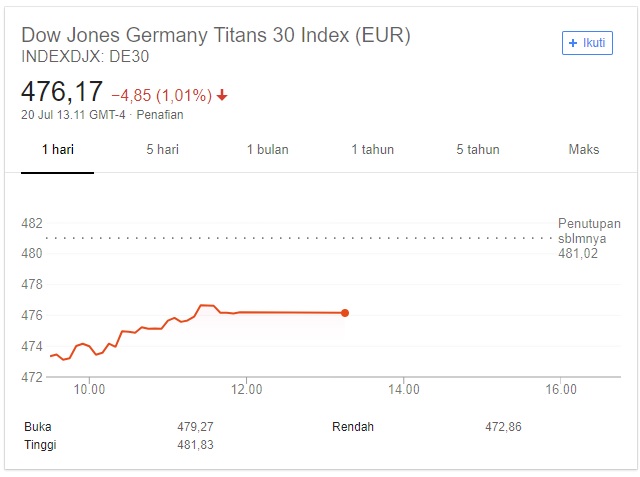Click the red down arrow icon

coord(222,96)
